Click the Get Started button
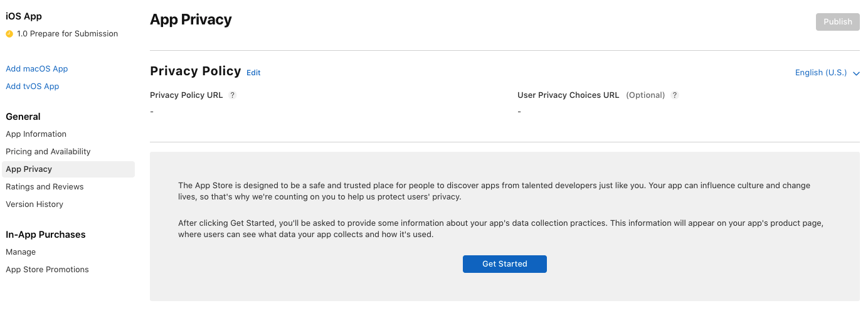The height and width of the screenshot is (313, 868). pyautogui.click(x=504, y=264)
